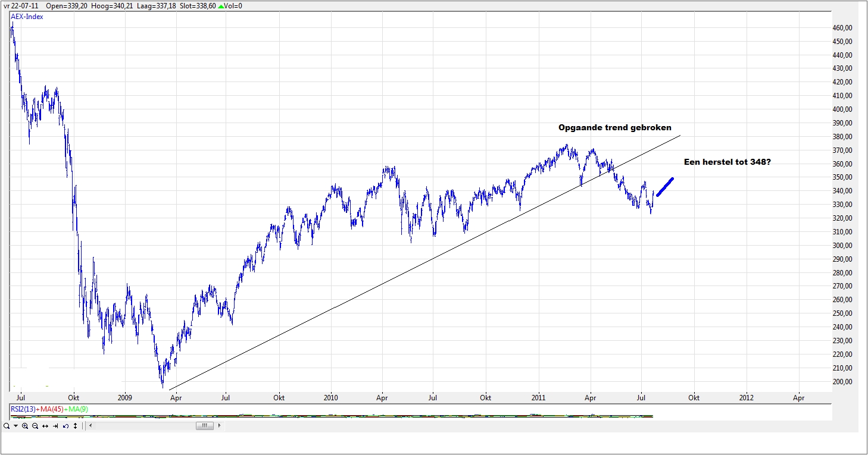
Task: Zoom out with the minus magnifier
Action: coord(35,426)
